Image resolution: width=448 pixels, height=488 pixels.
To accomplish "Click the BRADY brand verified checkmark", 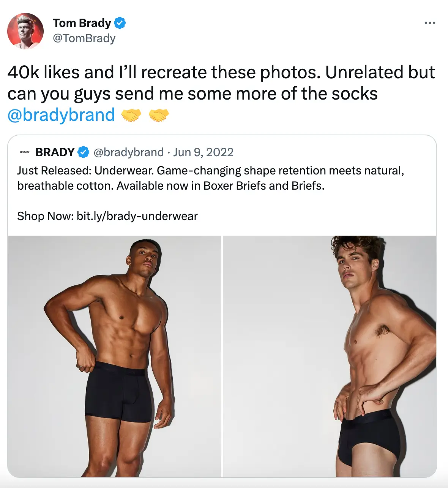I will point(83,152).
